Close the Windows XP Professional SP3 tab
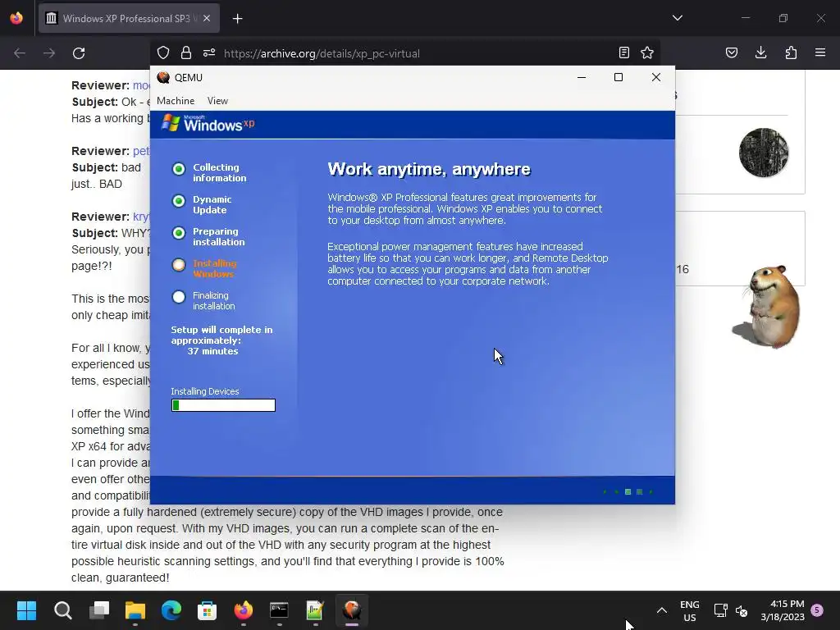The image size is (840, 630). [207, 18]
